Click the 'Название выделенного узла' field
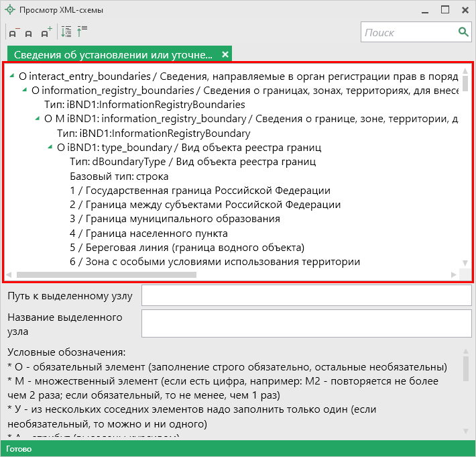 pyautogui.click(x=306, y=323)
